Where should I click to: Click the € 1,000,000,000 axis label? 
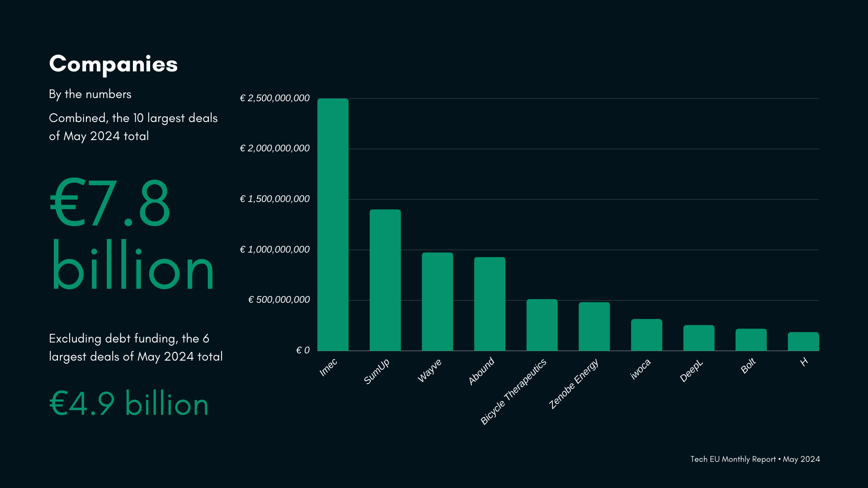pyautogui.click(x=274, y=249)
